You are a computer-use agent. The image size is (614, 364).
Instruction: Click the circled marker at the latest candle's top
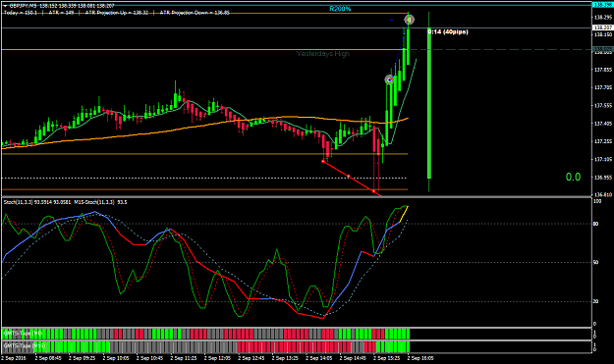(409, 20)
